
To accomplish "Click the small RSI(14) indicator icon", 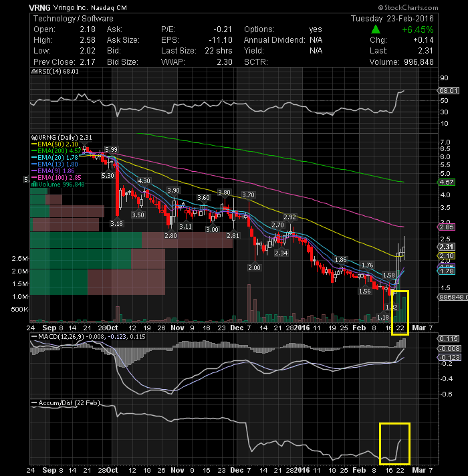I will coord(34,72).
